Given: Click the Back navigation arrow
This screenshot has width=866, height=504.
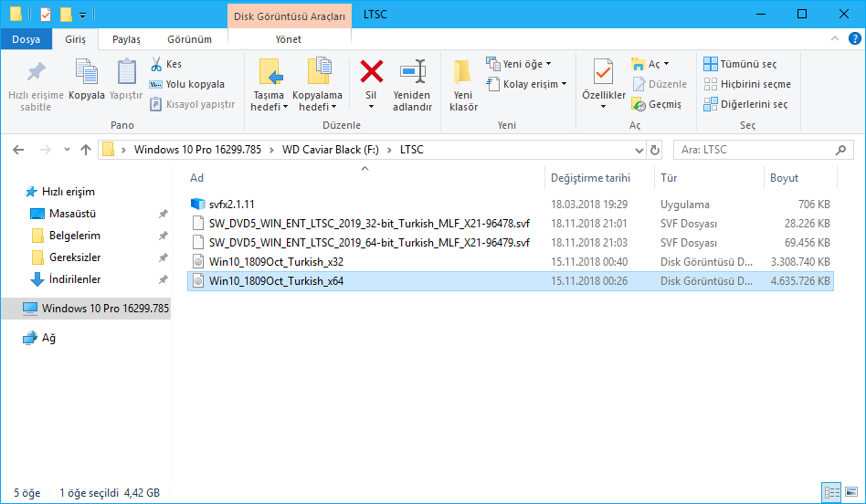Looking at the screenshot, I should pyautogui.click(x=18, y=150).
